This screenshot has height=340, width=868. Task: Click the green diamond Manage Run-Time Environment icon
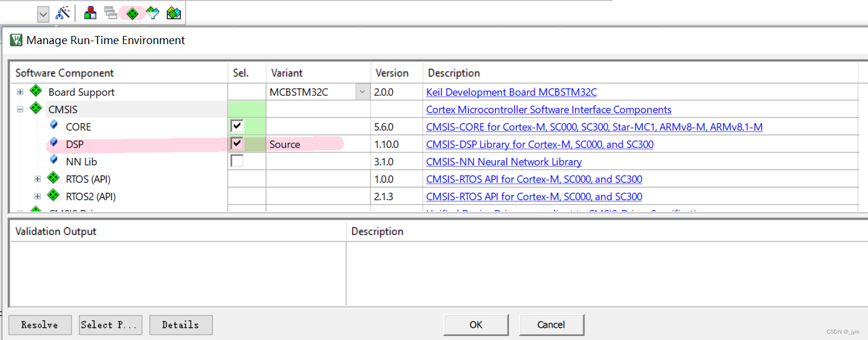(x=132, y=13)
